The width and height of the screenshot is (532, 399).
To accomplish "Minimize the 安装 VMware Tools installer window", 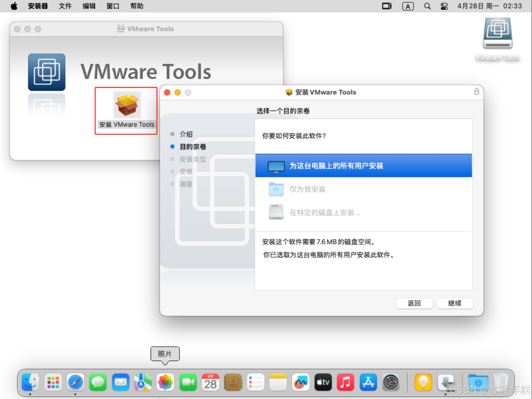I will 178,92.
